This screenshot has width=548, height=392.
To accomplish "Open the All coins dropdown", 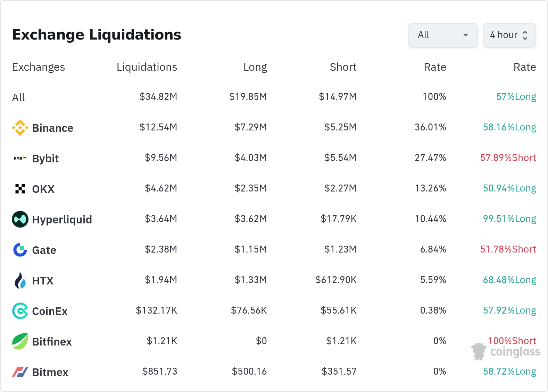I will pyautogui.click(x=443, y=35).
